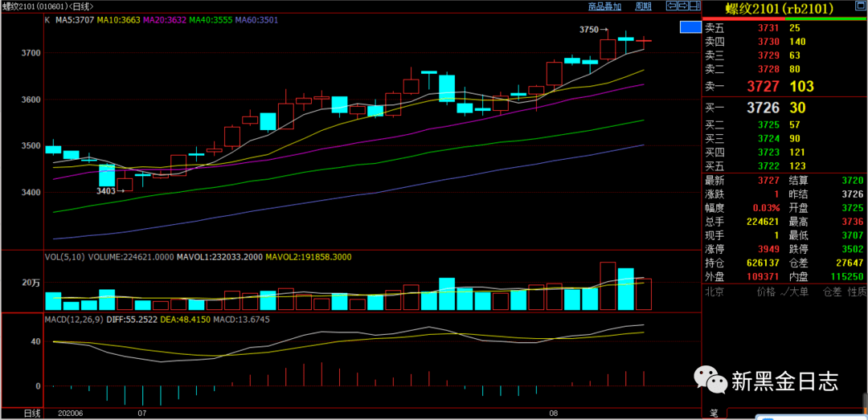The image size is (868, 420).
Task: Click the 总手 value 224621
Action: coord(764,222)
